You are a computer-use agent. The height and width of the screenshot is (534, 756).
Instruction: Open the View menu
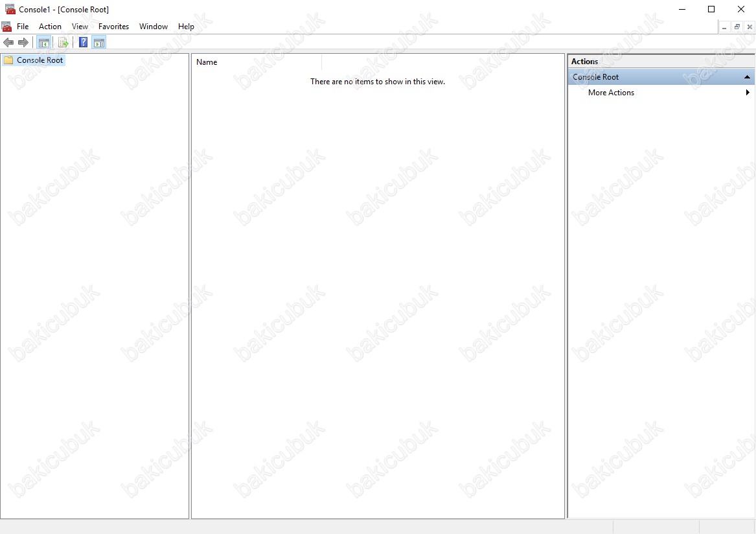(80, 27)
